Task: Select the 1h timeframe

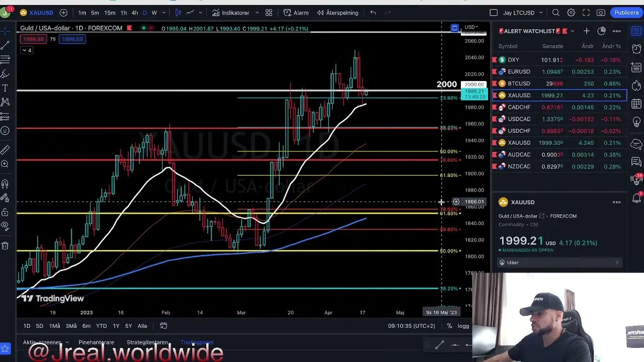Action: (123, 13)
